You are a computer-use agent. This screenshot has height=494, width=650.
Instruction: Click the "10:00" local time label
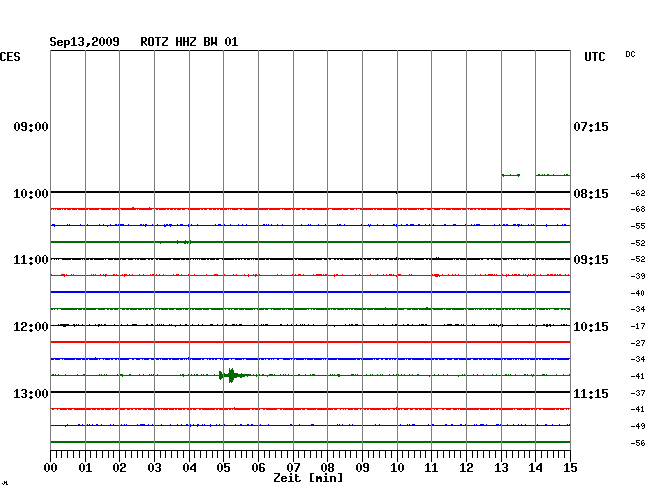coord(31,194)
